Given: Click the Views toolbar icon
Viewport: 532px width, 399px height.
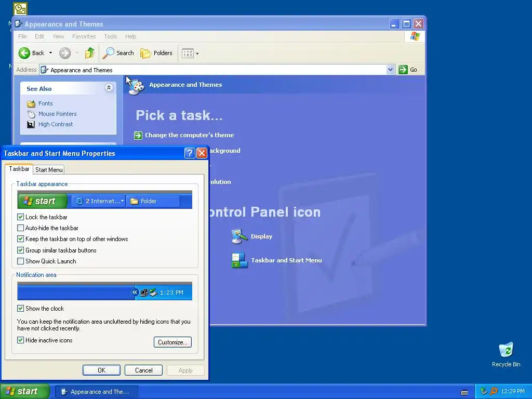Looking at the screenshot, I should tap(187, 54).
